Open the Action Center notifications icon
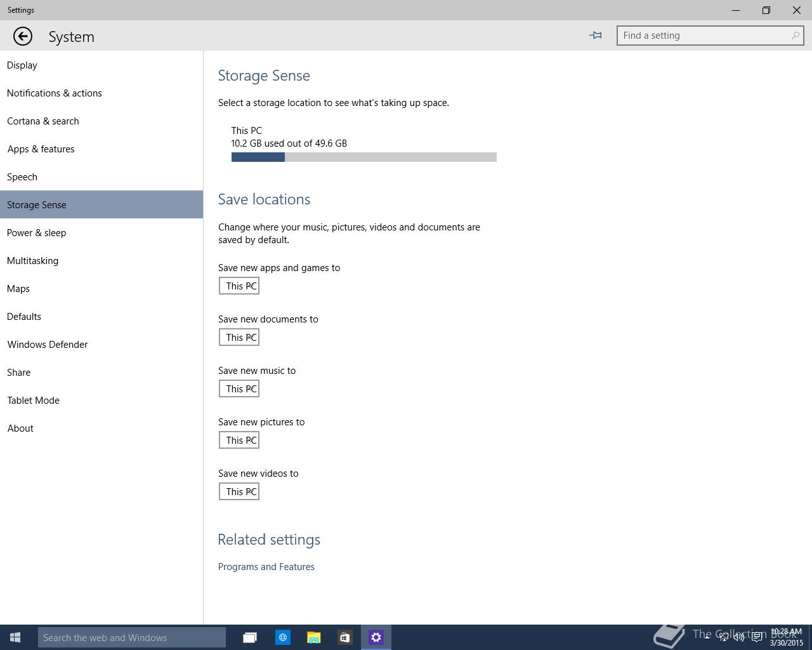The height and width of the screenshot is (650, 812). click(x=757, y=637)
